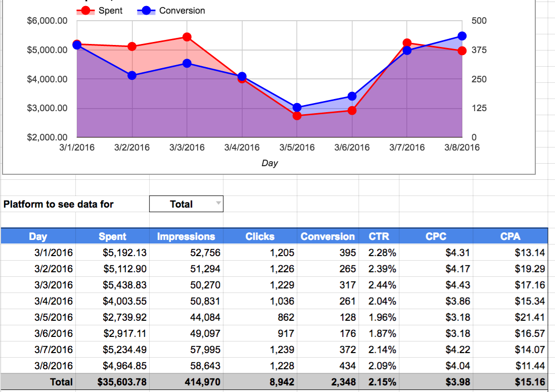The height and width of the screenshot is (392, 555).
Task: Click the blue Conversion data point on 3/8/2016
Action: click(462, 36)
